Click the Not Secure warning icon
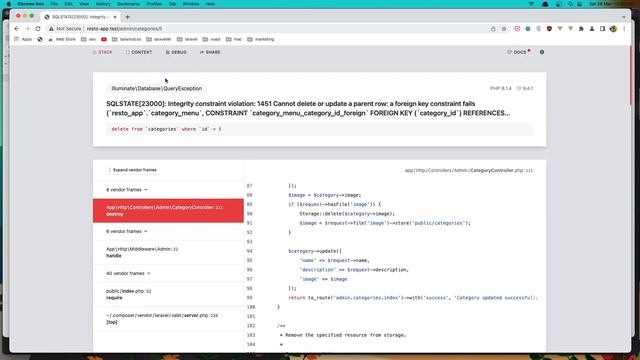 pos(51,29)
